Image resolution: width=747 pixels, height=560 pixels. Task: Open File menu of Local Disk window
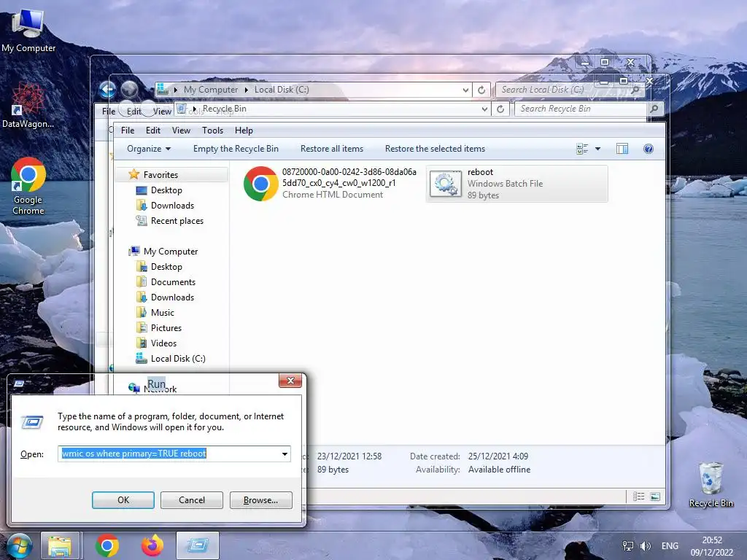tap(109, 112)
